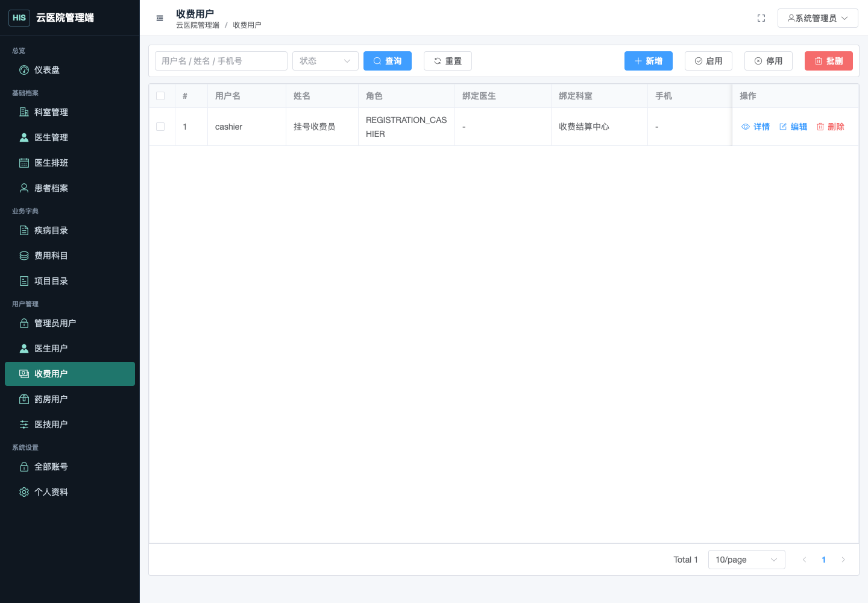Open 项目目录 item catalog

pyautogui.click(x=70, y=281)
